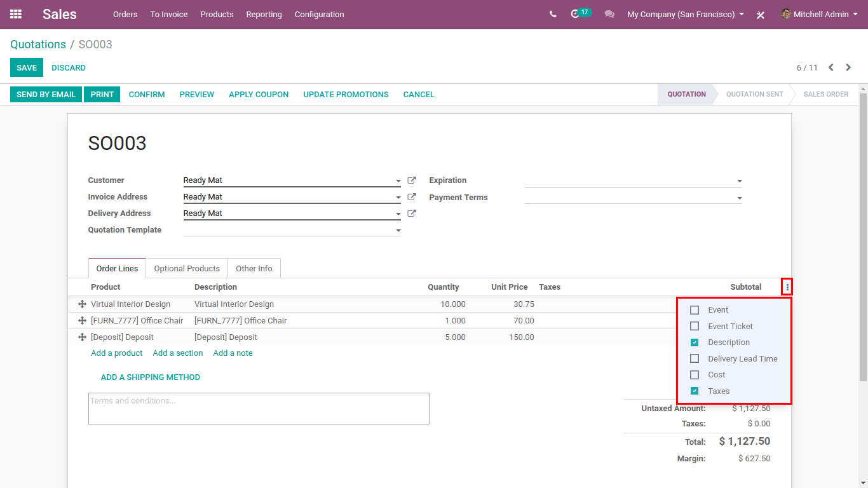Toggle the Event column checkbox

pos(695,310)
